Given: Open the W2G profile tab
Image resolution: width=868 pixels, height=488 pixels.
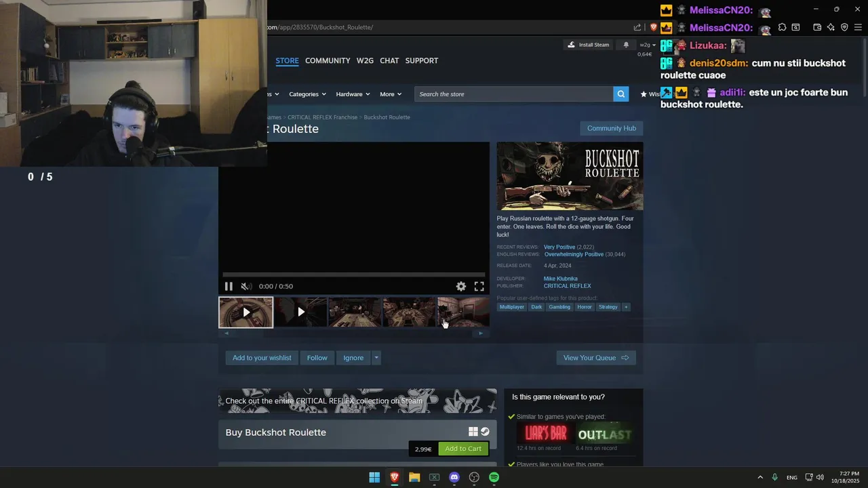Looking at the screenshot, I should (x=365, y=60).
